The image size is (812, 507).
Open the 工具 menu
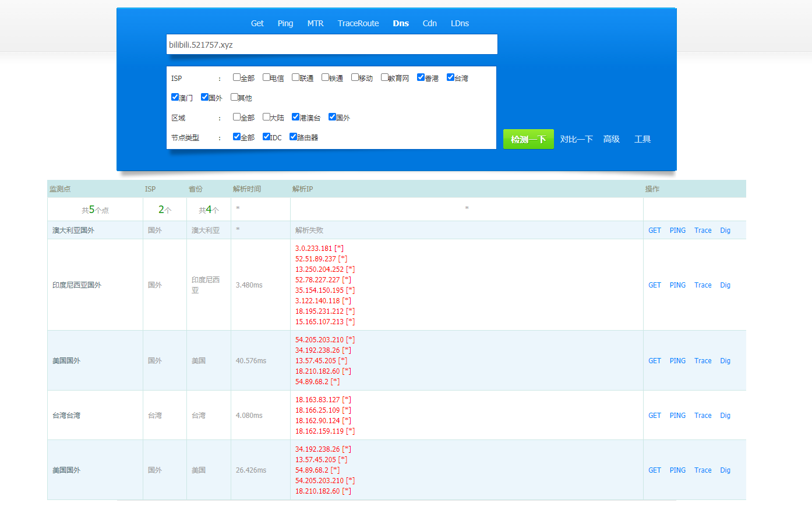(642, 139)
